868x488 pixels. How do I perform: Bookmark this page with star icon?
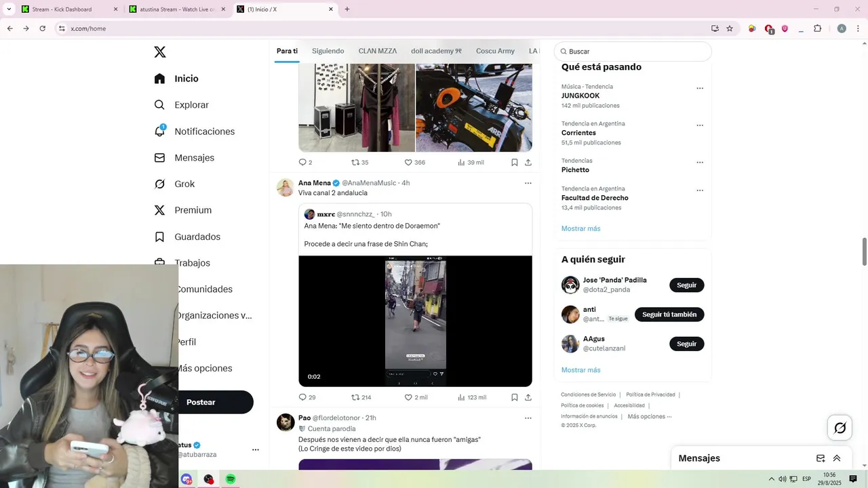click(x=730, y=28)
